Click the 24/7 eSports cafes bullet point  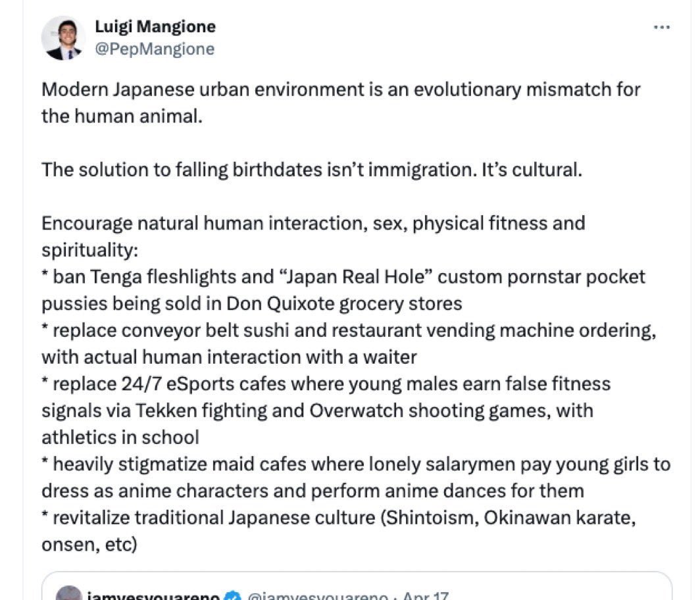[x=326, y=411]
